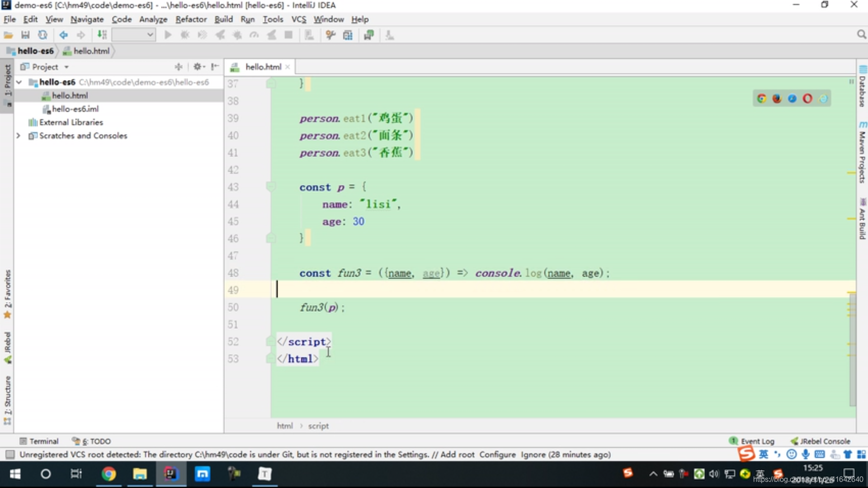Open Chrome from the Windows taskbar
This screenshot has width=868, height=488.
click(108, 474)
